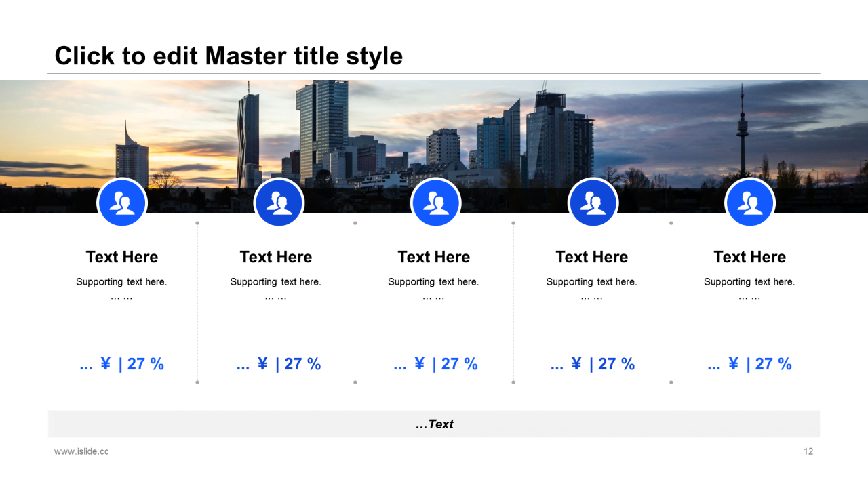The height and width of the screenshot is (488, 868).
Task: Click the first '... ¥ | 27 %' value
Action: (x=122, y=364)
